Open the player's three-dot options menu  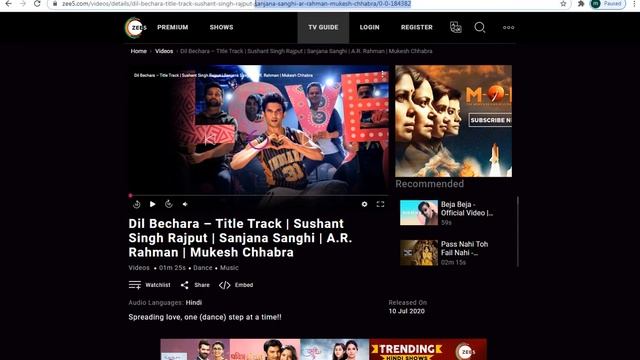click(382, 74)
